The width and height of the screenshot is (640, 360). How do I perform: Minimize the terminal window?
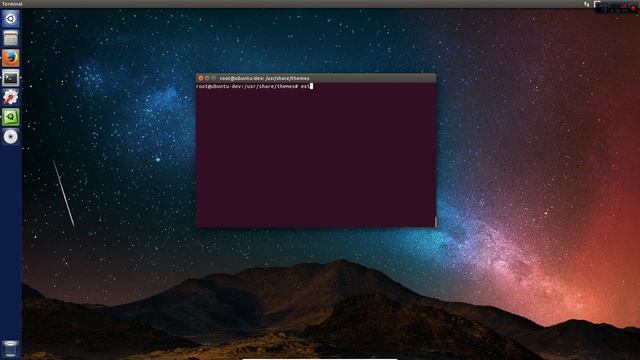(207, 78)
